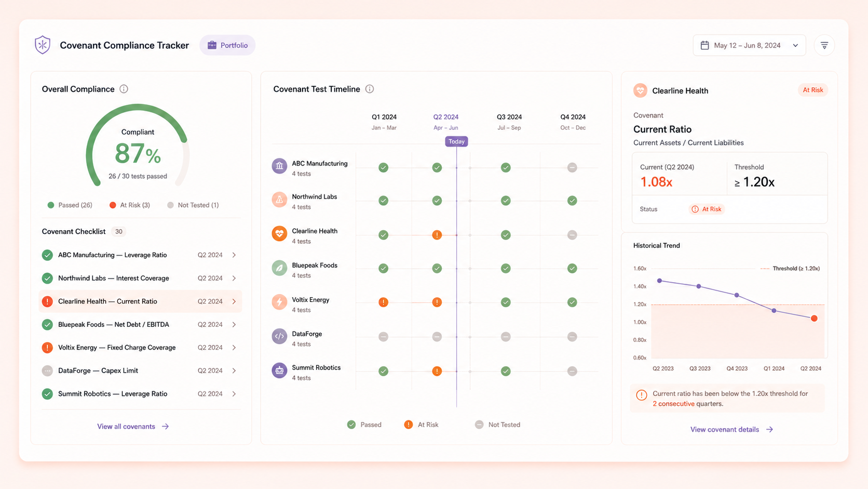
Task: Click the Clearline Health heart icon in timeline
Action: pyautogui.click(x=279, y=234)
